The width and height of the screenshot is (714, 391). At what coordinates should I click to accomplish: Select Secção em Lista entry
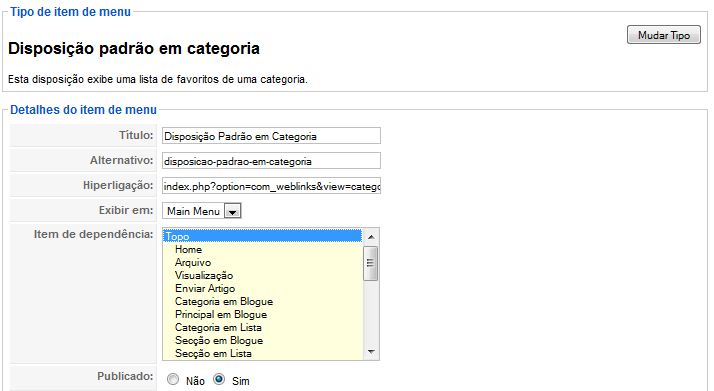pos(263,353)
